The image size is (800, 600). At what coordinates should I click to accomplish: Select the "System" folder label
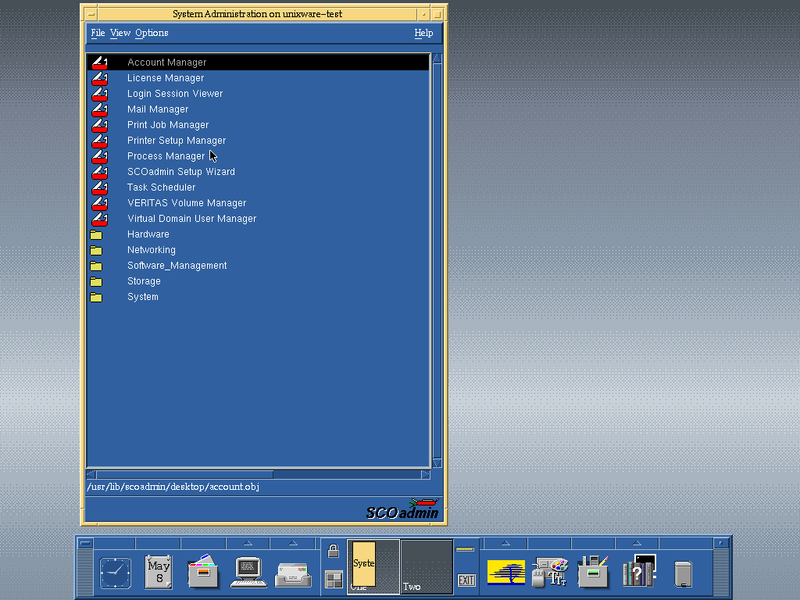coord(143,297)
